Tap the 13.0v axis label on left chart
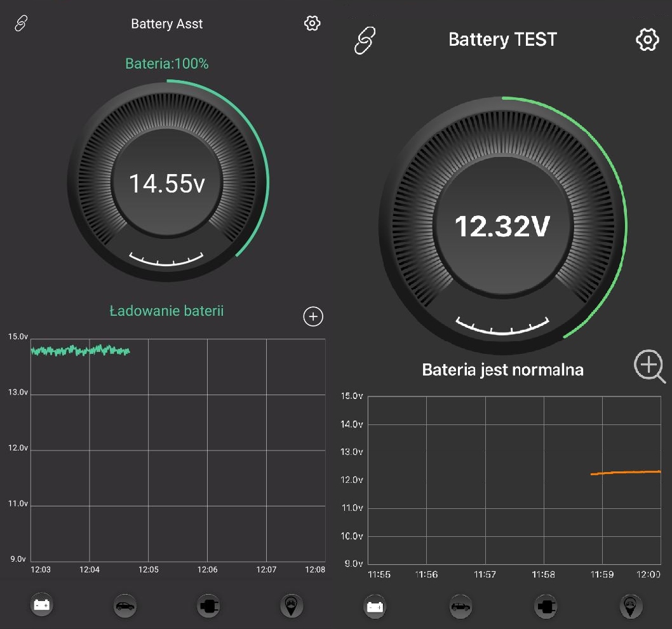 tap(18, 392)
